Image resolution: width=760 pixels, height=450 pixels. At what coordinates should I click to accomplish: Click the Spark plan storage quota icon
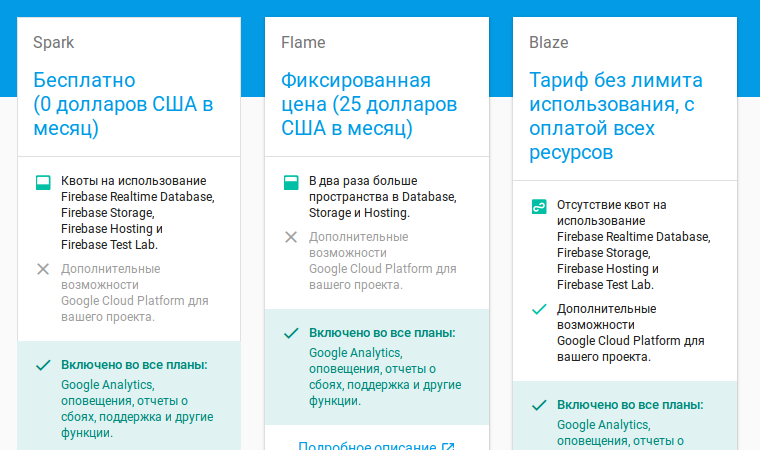pyautogui.click(x=43, y=182)
